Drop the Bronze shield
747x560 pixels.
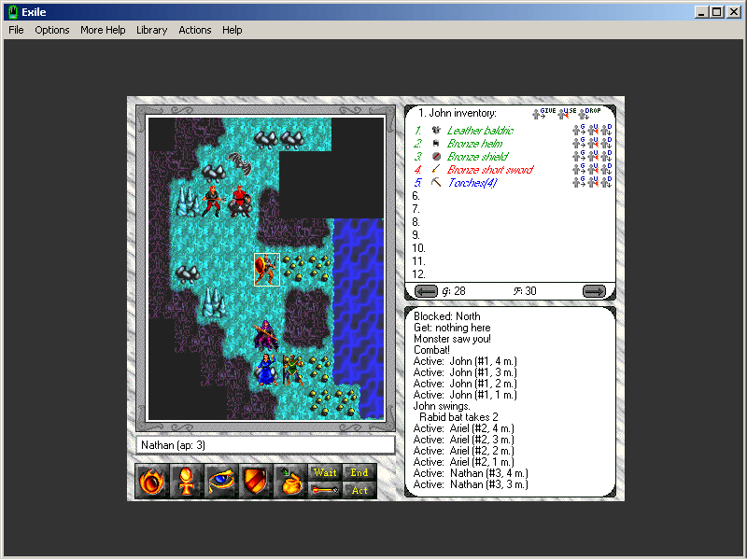tap(606, 156)
